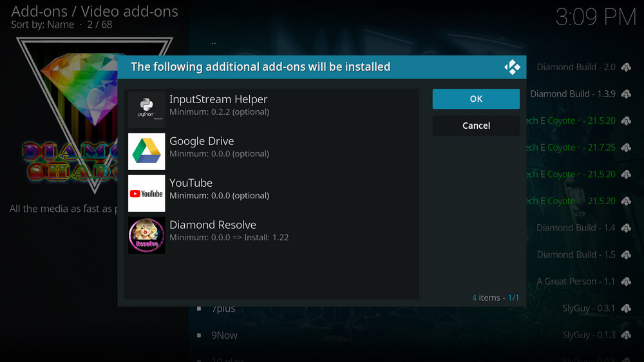Click download icon beside Diamond Build - 1.3.9
The width and height of the screenshot is (644, 362).
pyautogui.click(x=626, y=94)
